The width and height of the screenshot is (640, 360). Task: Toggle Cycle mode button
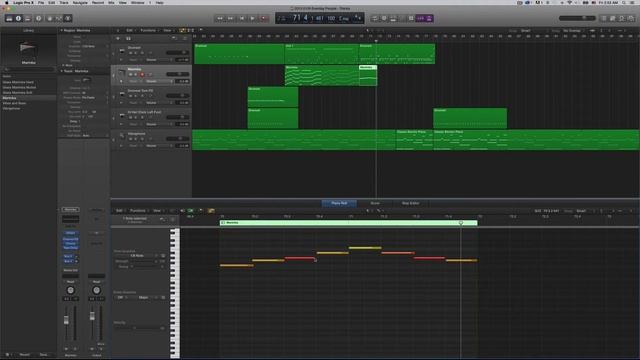(x=374, y=18)
